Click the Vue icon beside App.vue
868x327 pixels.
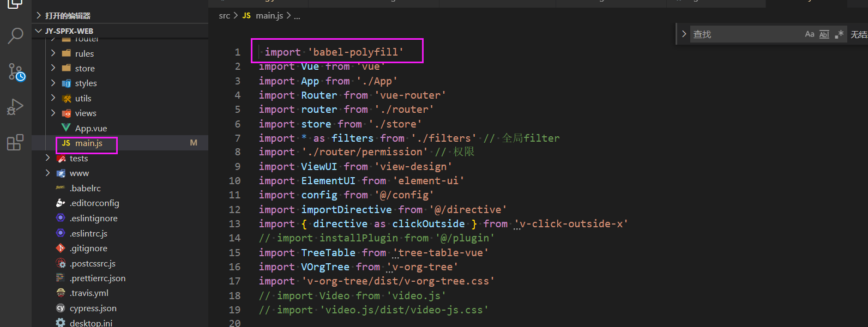[x=66, y=128]
